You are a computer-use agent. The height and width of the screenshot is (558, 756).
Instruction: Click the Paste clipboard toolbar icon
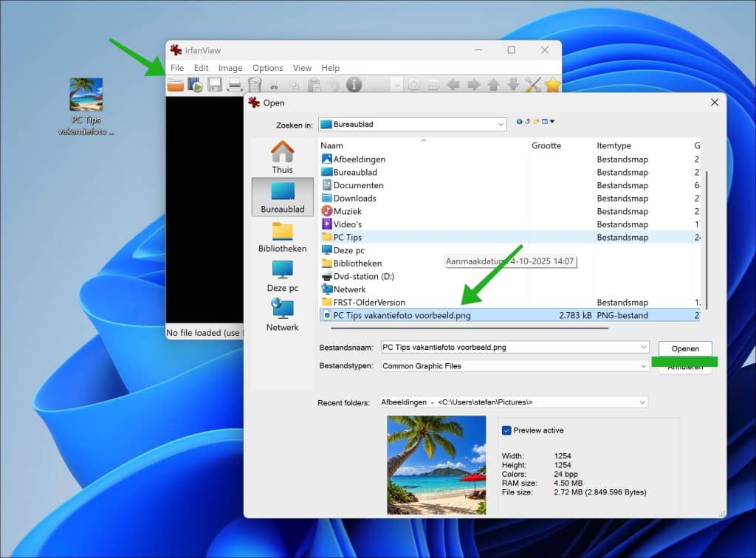point(314,86)
